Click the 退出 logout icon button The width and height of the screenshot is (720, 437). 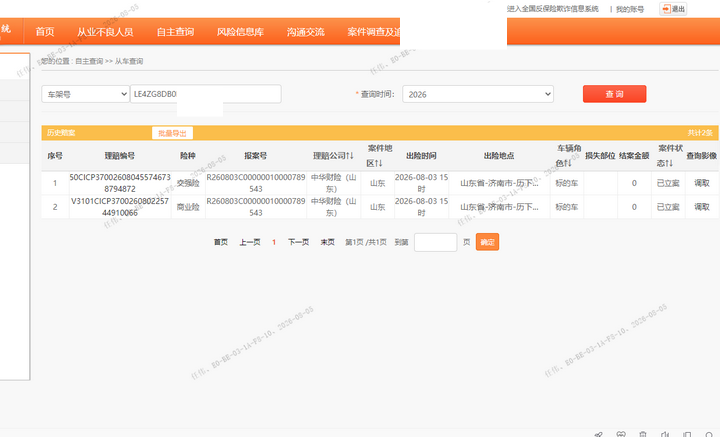[x=673, y=9]
